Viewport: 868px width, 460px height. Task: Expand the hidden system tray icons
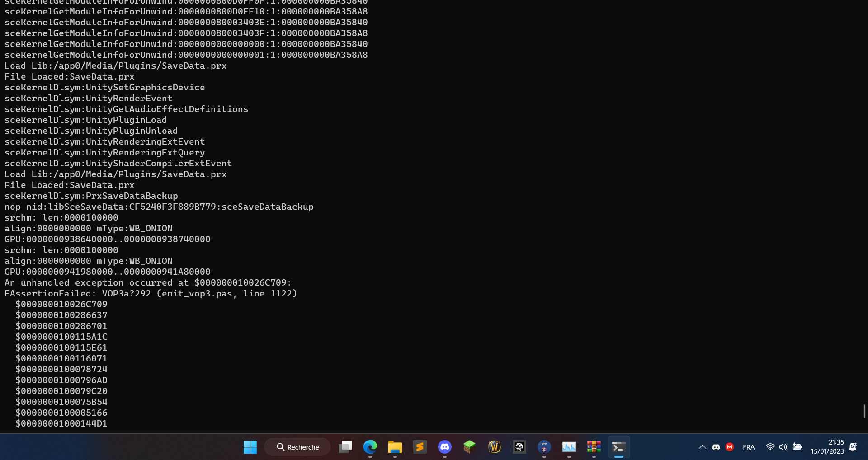point(702,447)
